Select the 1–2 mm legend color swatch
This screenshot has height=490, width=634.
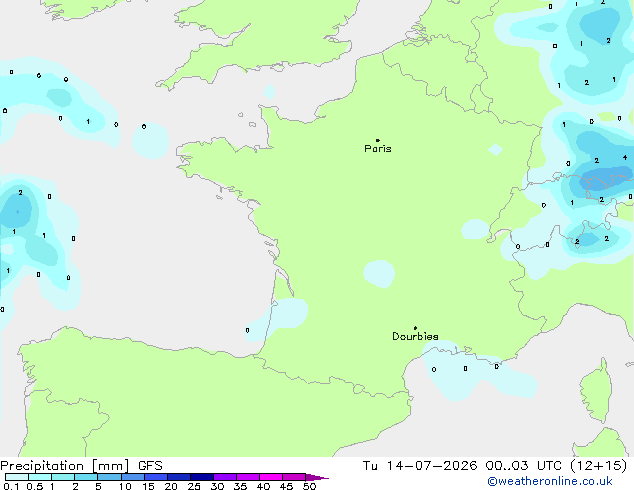(63, 477)
